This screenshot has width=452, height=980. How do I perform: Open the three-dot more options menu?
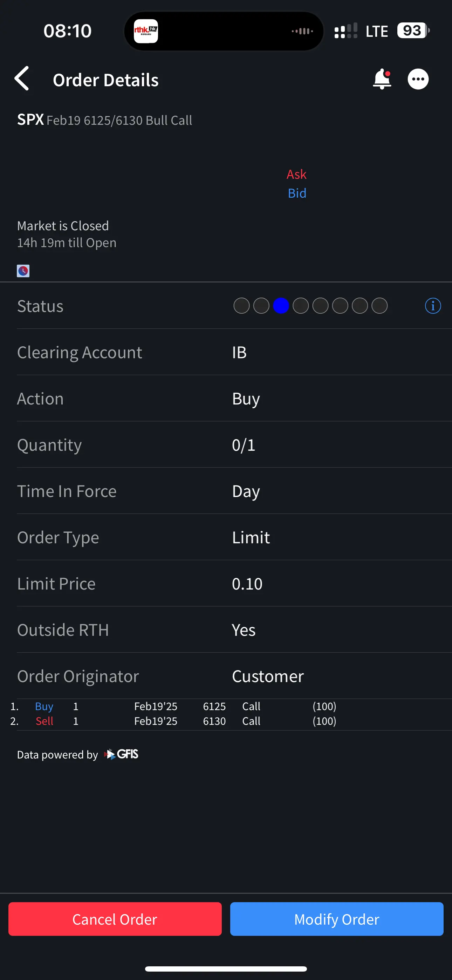tap(418, 79)
